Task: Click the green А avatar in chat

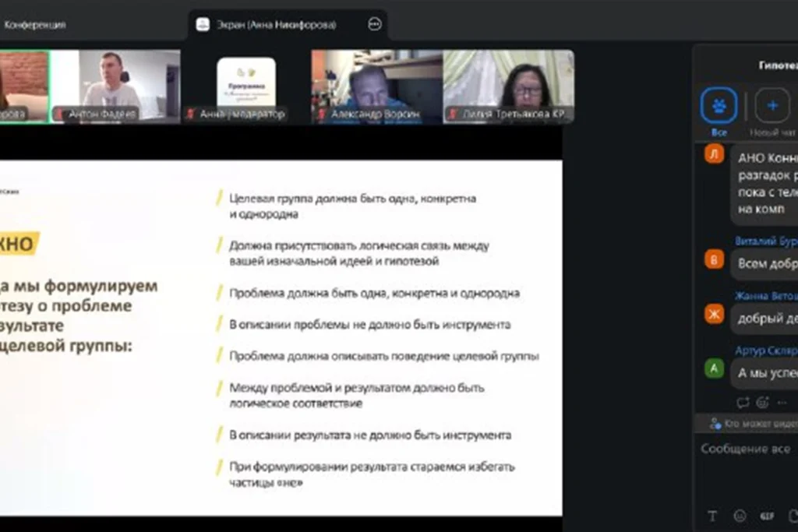Action: click(714, 368)
